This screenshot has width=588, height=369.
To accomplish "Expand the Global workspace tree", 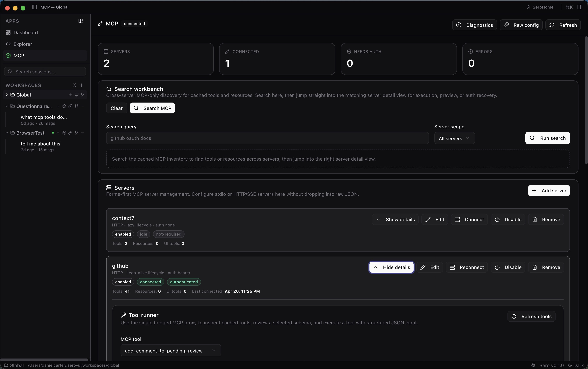I will coord(6,95).
